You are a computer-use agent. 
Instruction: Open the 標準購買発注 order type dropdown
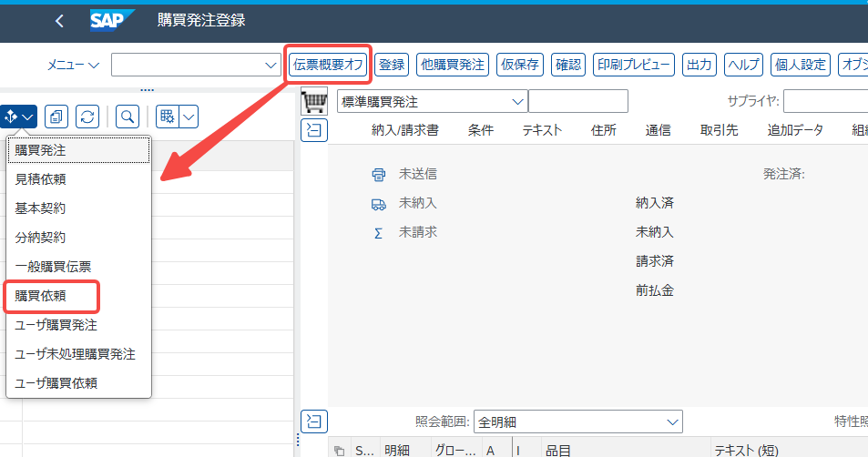[518, 101]
